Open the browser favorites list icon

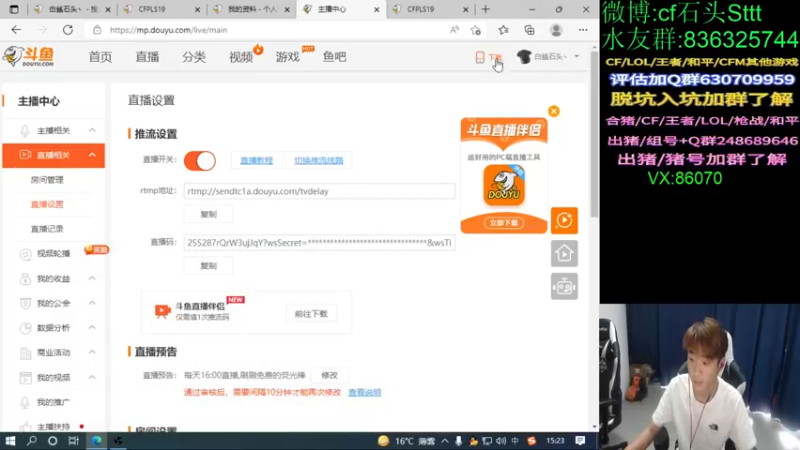(503, 30)
